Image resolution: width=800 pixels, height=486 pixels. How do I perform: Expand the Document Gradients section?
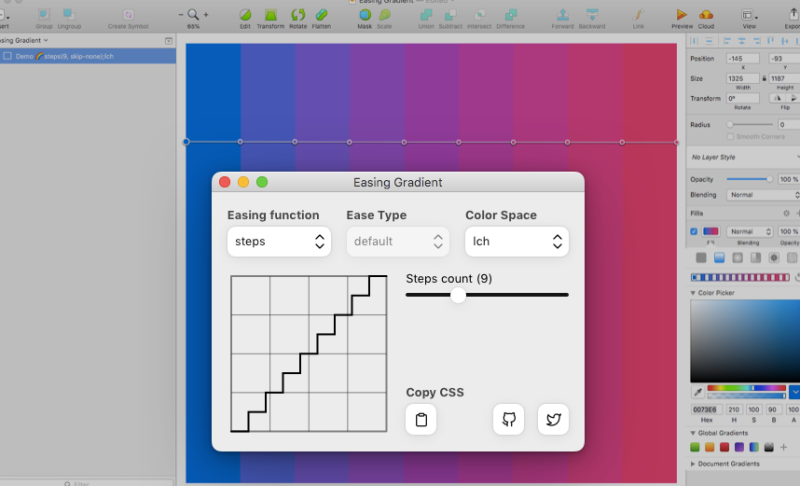point(693,464)
